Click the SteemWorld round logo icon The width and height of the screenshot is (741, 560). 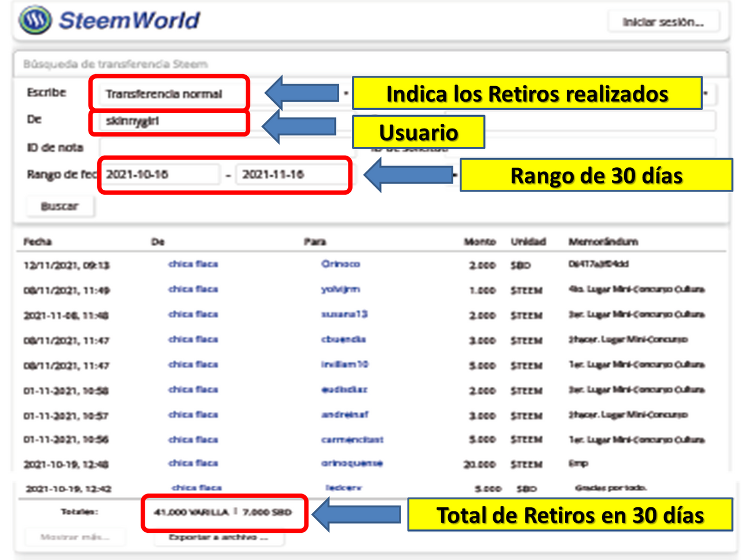[35, 20]
